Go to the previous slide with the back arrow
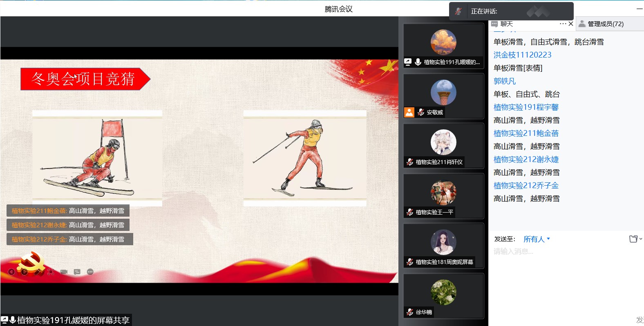Viewport: 644px width, 326px height. point(11,272)
